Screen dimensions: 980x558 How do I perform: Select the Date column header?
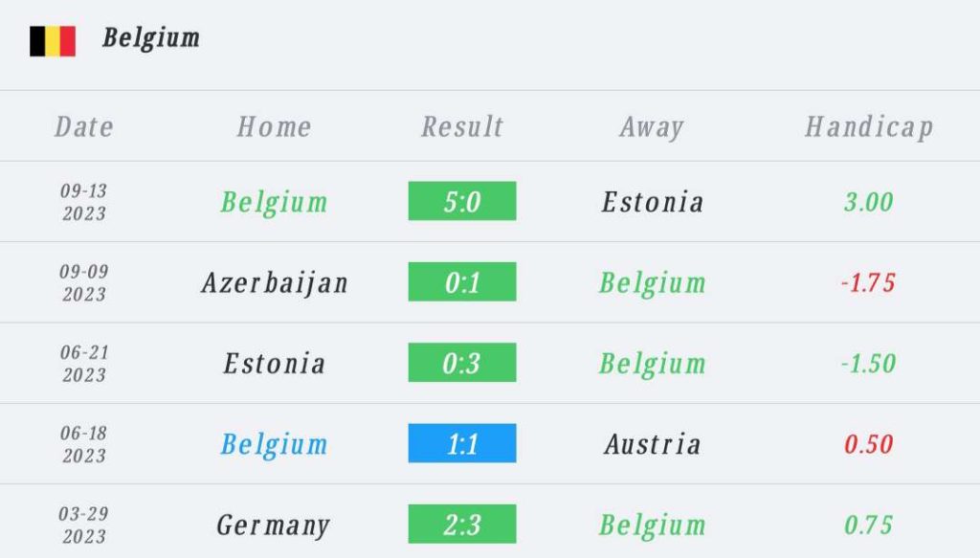(84, 127)
